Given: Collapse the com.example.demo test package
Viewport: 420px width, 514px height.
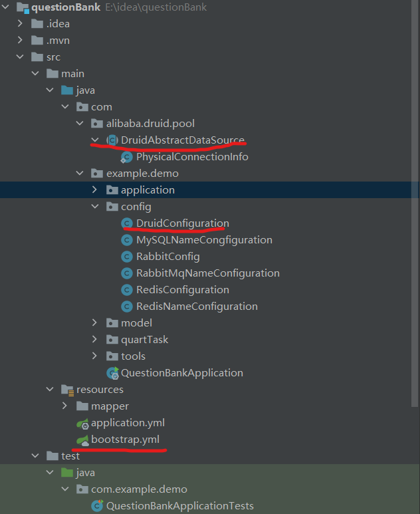Looking at the screenshot, I should click(65, 489).
